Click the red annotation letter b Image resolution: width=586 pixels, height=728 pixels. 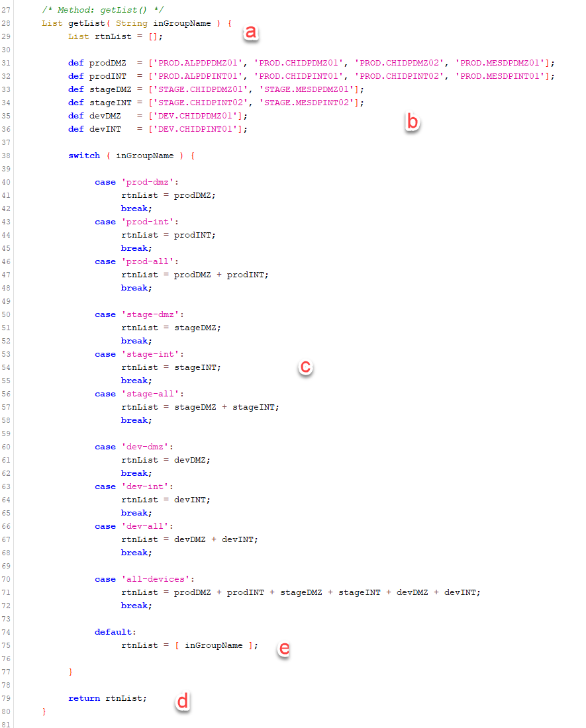412,122
